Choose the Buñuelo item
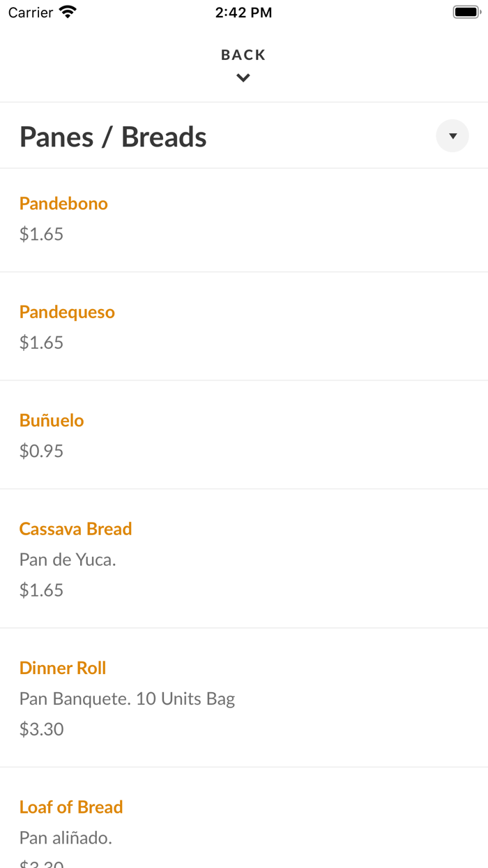 point(52,421)
